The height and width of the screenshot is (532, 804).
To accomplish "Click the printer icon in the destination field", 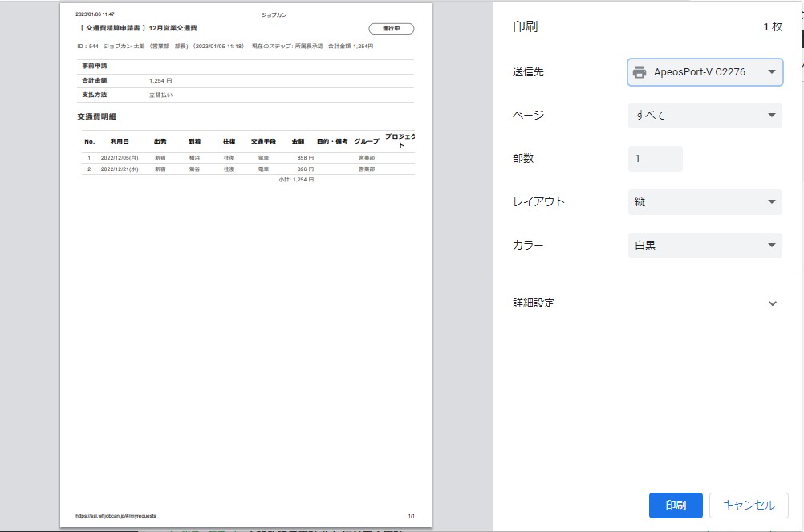I will pyautogui.click(x=640, y=72).
